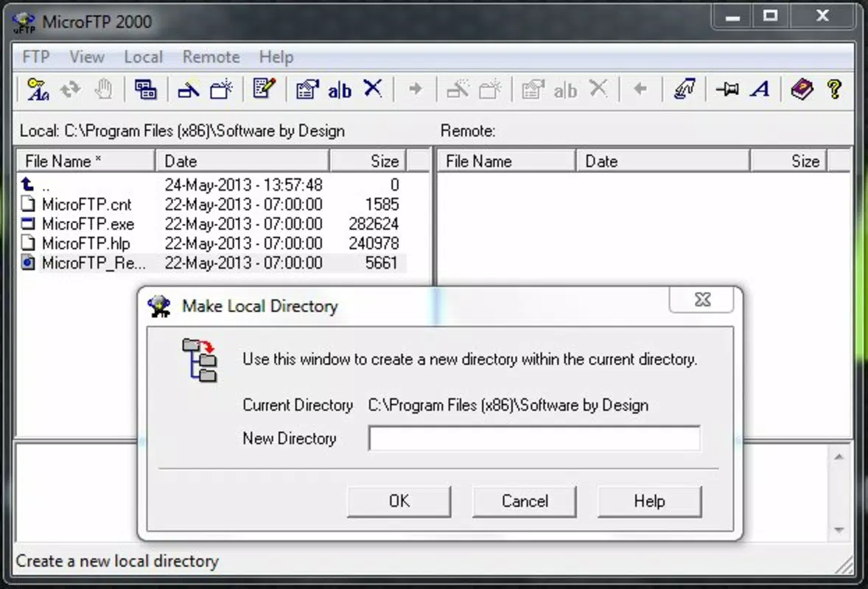This screenshot has height=589, width=868.
Task: Click log pane scrollbar up arrow
Action: (839, 456)
